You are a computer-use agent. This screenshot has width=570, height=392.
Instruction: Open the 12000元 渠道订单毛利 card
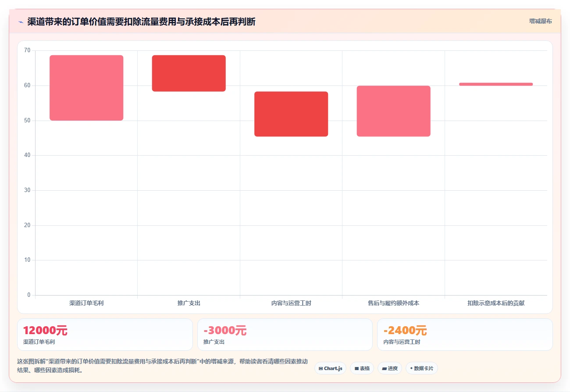(x=105, y=335)
